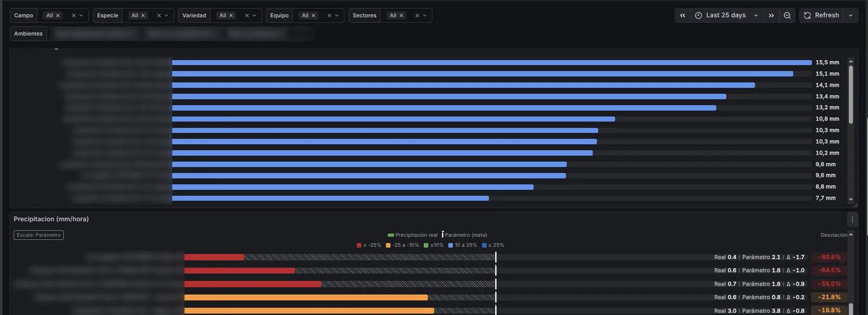Remove the All tag in Equipo filter

(x=314, y=16)
